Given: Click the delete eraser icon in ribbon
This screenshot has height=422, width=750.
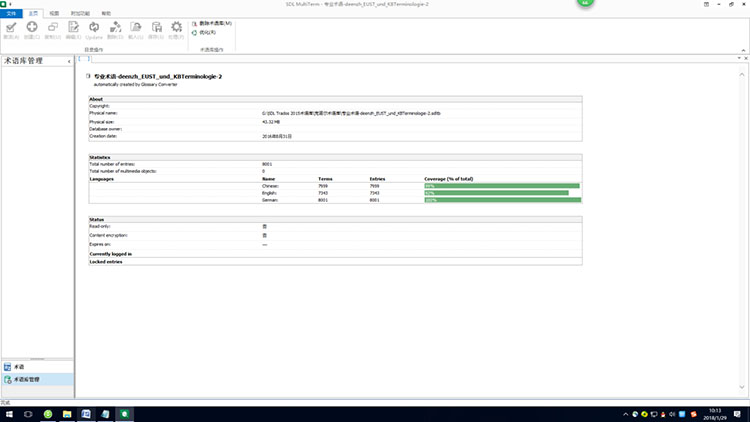Looking at the screenshot, I should [115, 27].
